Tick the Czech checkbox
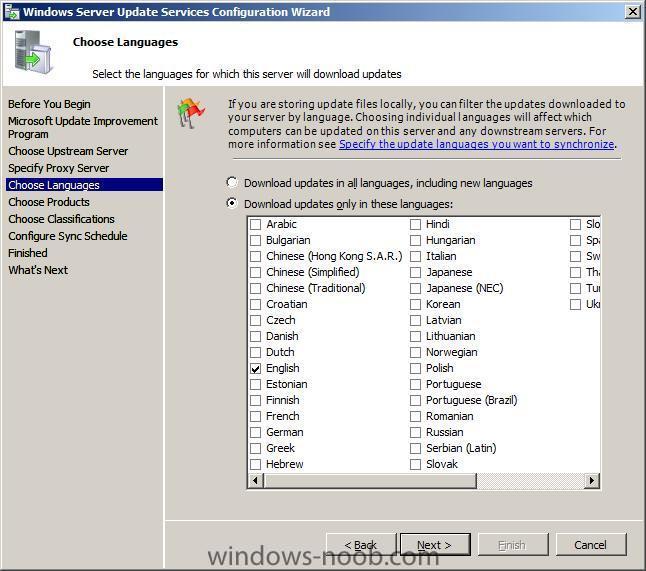 click(255, 321)
